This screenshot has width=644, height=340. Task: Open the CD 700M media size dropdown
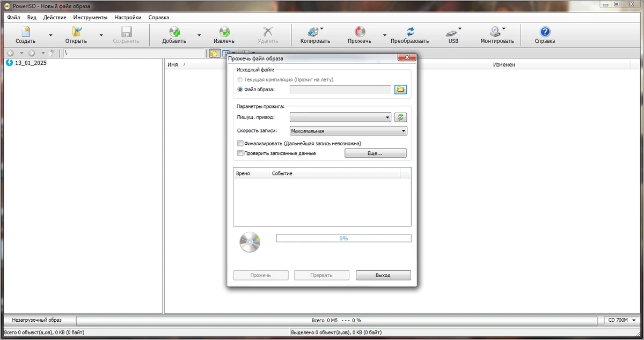coord(620,320)
